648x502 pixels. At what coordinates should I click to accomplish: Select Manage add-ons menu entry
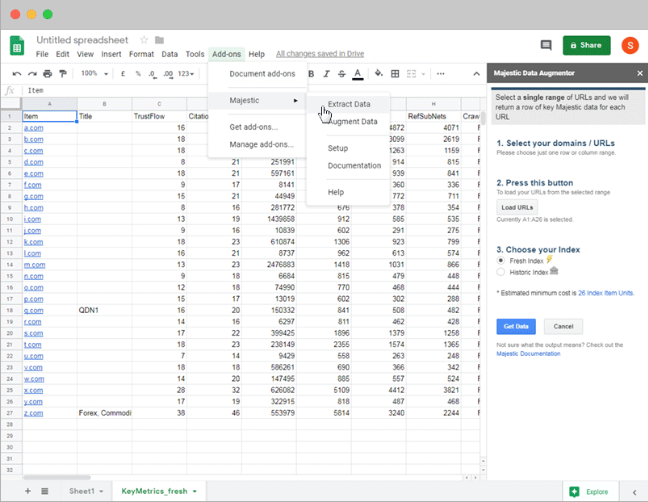257,144
